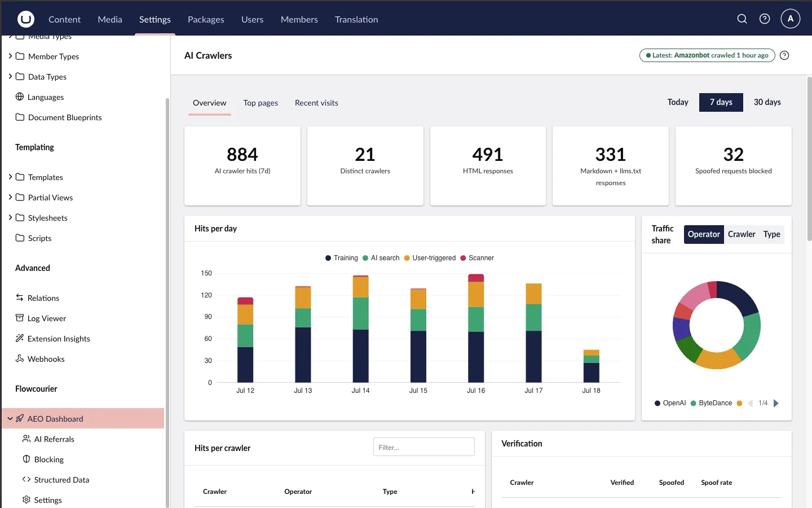Viewport: 812px width, 508px height.
Task: Show traffic share by Type
Action: pos(772,234)
